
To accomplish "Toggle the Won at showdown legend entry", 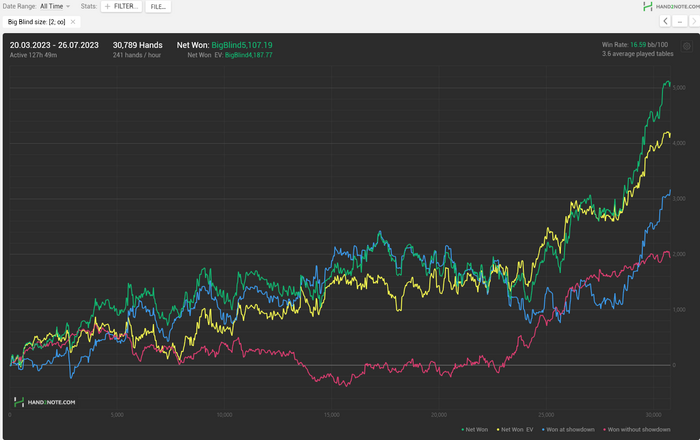I will pyautogui.click(x=568, y=429).
